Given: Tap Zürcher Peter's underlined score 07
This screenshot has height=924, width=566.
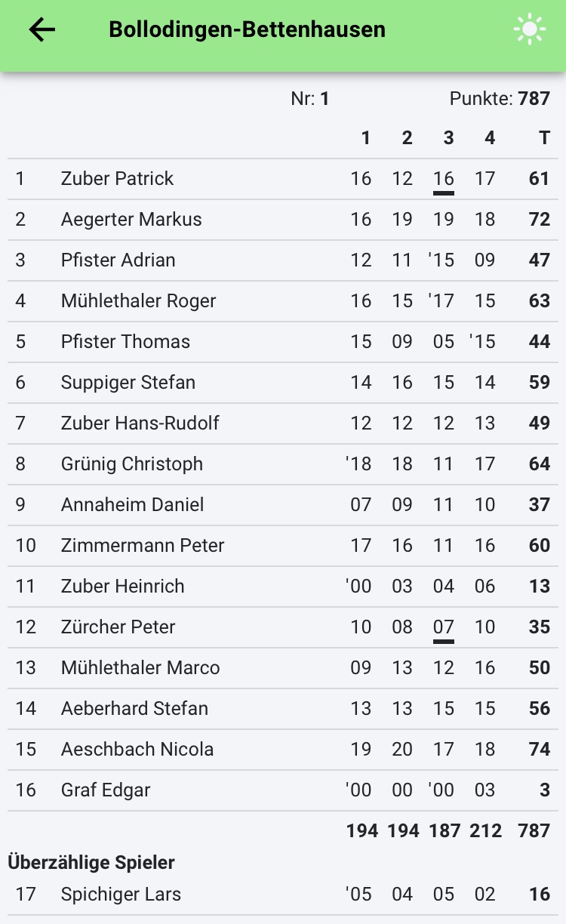Looking at the screenshot, I should (444, 627).
